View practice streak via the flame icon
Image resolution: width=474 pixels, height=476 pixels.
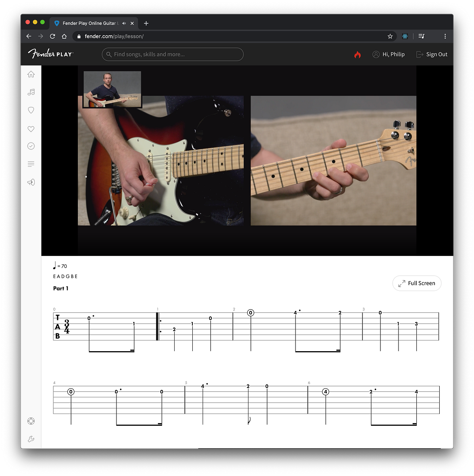(x=357, y=55)
